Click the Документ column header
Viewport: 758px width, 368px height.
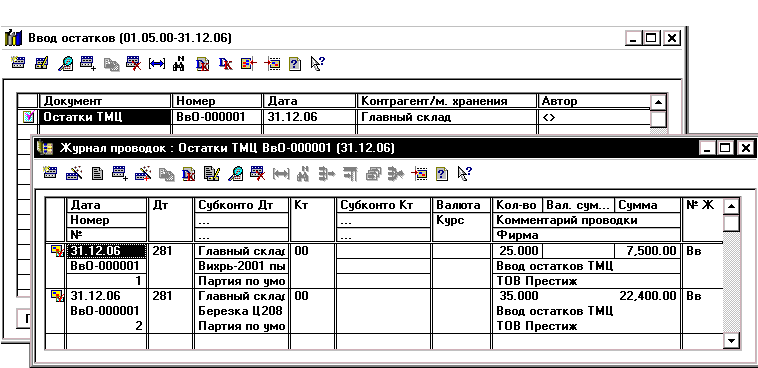click(105, 101)
